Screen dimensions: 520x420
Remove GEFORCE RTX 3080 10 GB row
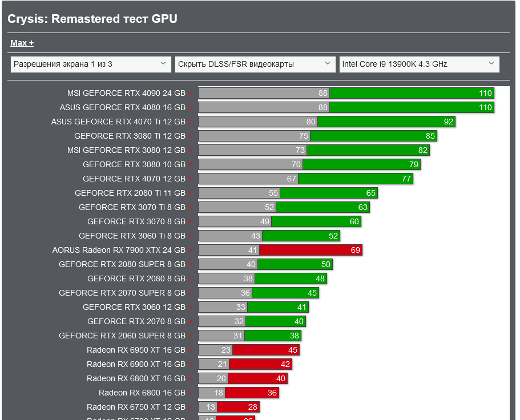pyautogui.click(x=190, y=165)
